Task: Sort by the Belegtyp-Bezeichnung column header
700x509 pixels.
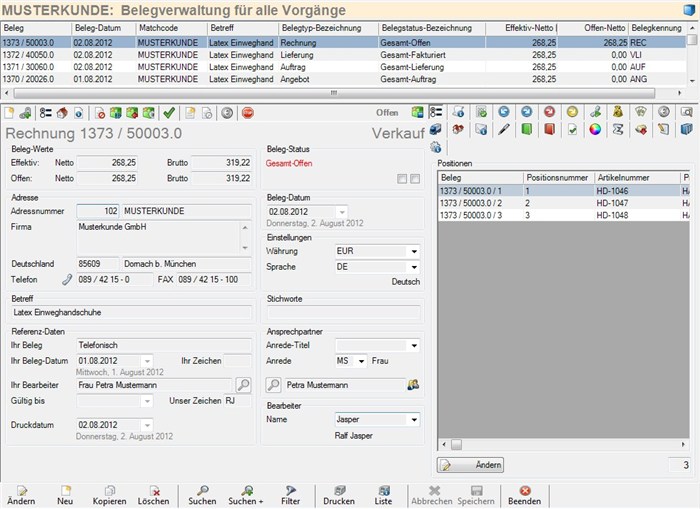Action: click(328, 28)
